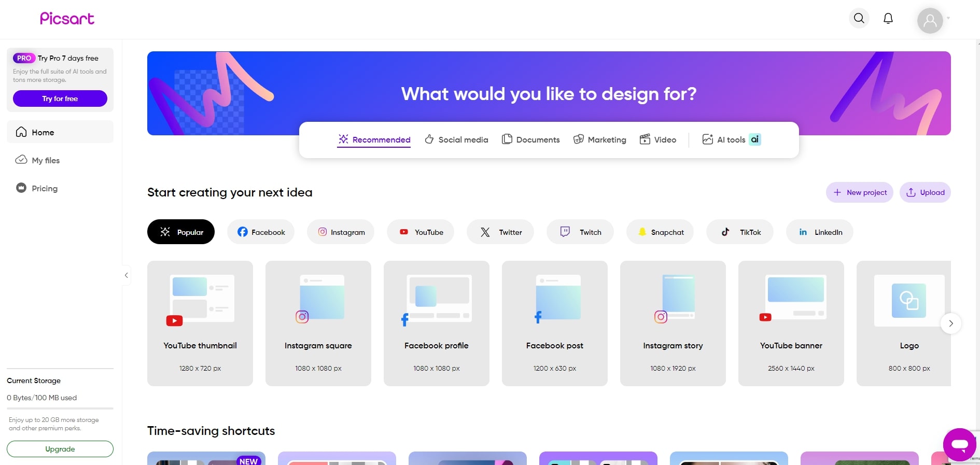Viewport: 980px width, 465px height.
Task: Open YouTube thumbnail template card
Action: tap(200, 323)
